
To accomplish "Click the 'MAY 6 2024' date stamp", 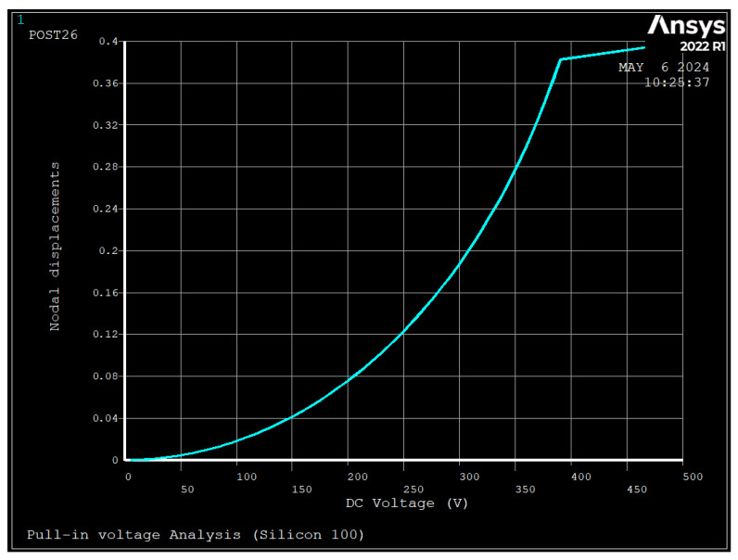I will 664,68.
